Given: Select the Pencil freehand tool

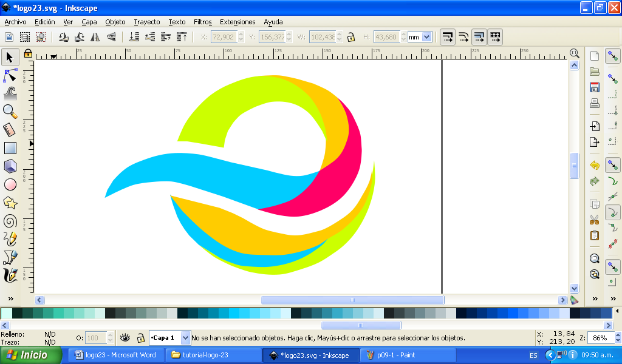Looking at the screenshot, I should 10,239.
